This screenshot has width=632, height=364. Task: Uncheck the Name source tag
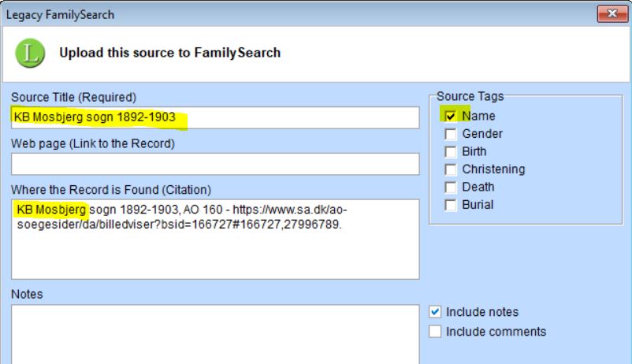click(450, 116)
